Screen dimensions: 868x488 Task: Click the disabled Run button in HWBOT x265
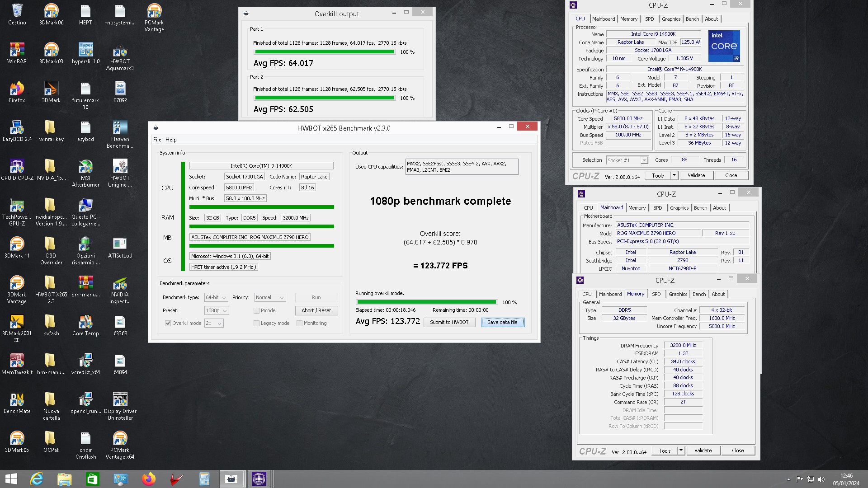[x=316, y=297]
